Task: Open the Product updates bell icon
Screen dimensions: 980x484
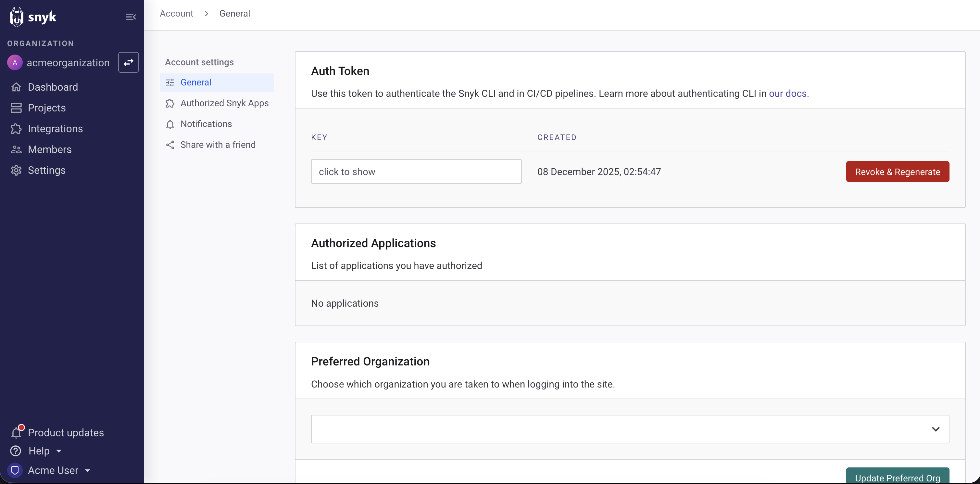Action: [x=16, y=433]
